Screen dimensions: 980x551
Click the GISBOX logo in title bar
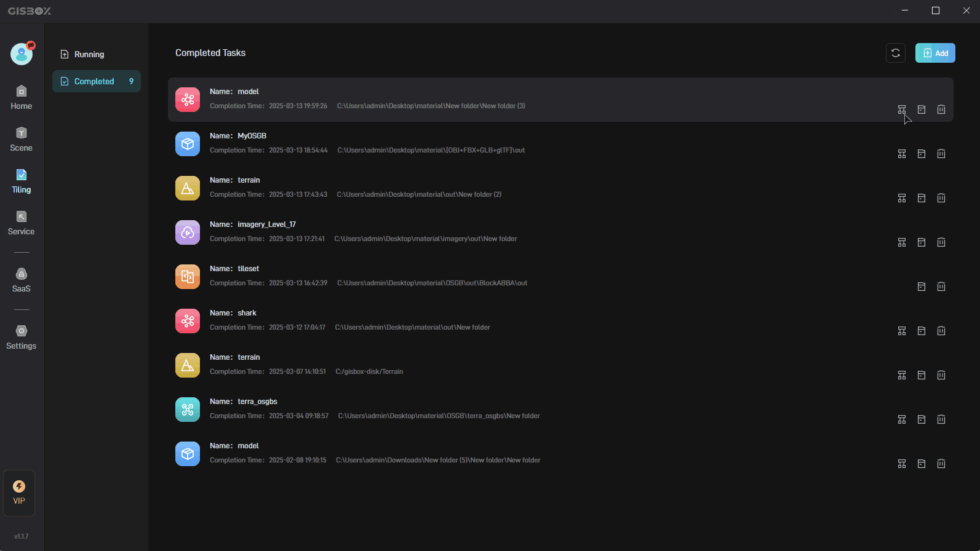[x=30, y=11]
